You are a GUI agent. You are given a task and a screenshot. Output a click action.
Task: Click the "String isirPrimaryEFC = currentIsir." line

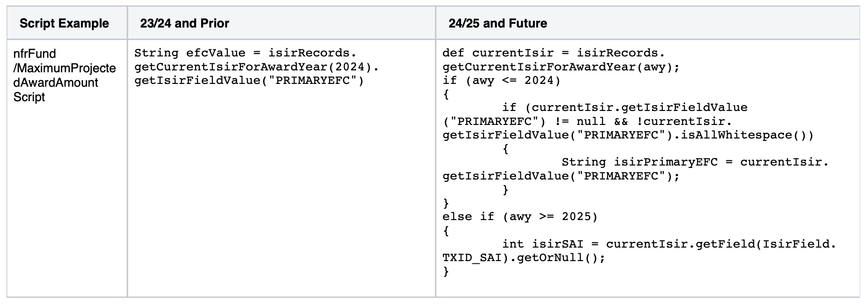694,162
